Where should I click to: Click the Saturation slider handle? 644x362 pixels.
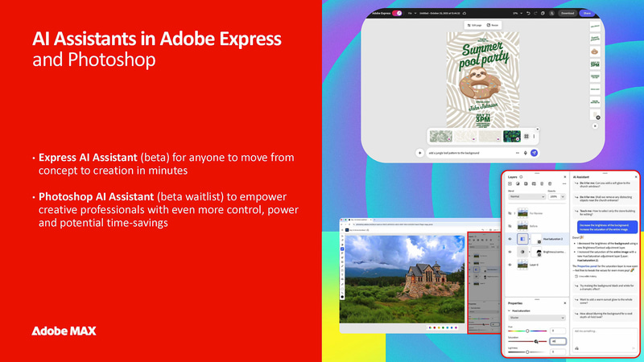[536, 341]
